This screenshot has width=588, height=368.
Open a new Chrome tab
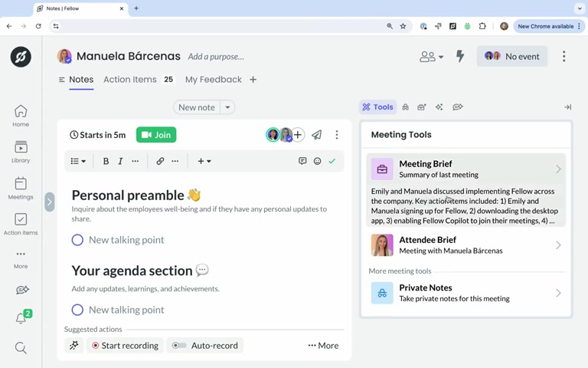(136, 8)
